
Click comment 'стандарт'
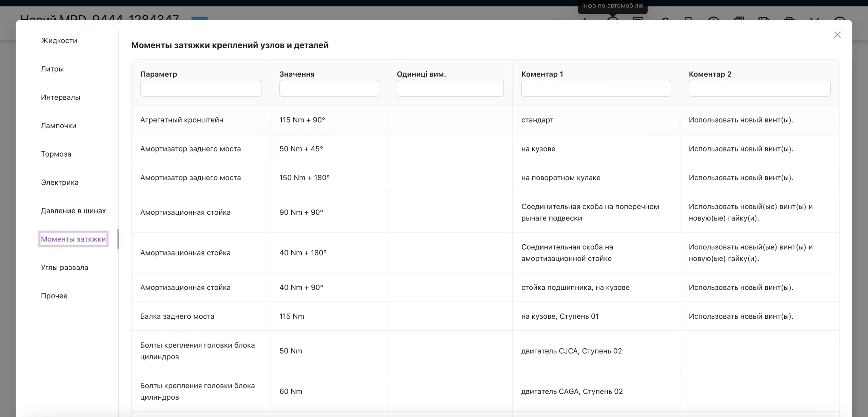coord(537,120)
